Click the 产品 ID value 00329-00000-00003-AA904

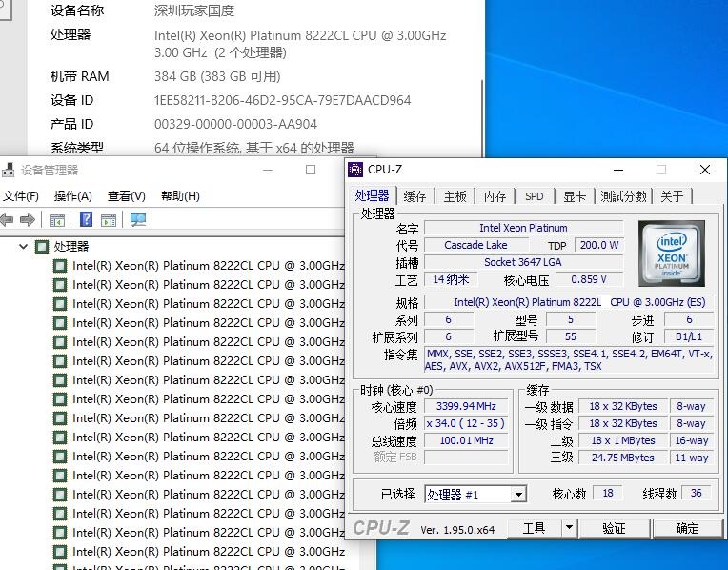coord(236,124)
